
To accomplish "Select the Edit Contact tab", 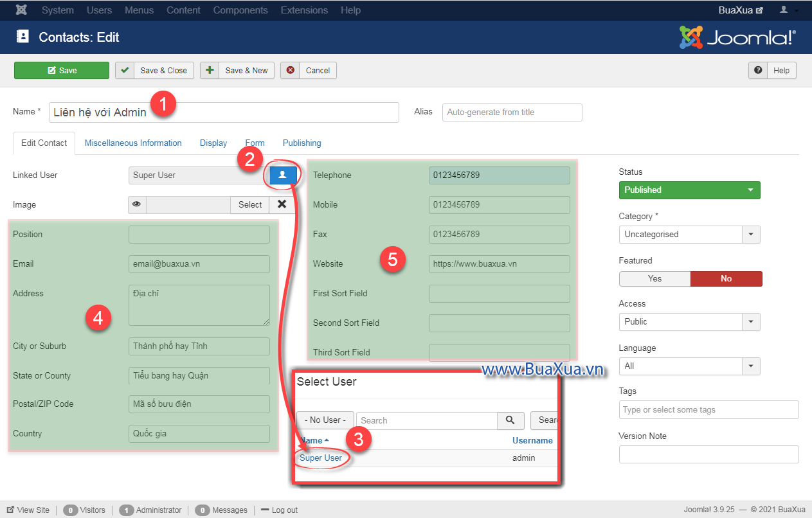I will pyautogui.click(x=44, y=143).
